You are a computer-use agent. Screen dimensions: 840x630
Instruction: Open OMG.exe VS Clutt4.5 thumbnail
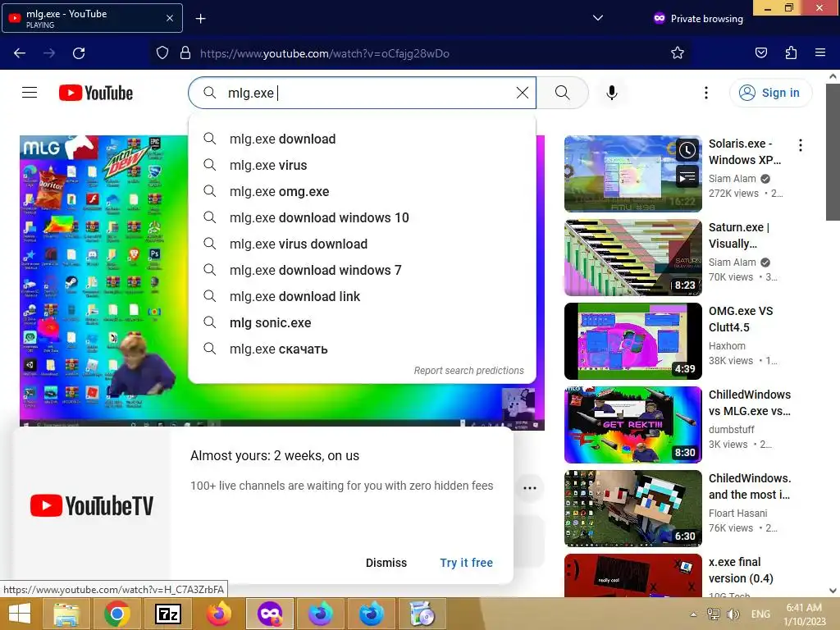[x=632, y=340]
